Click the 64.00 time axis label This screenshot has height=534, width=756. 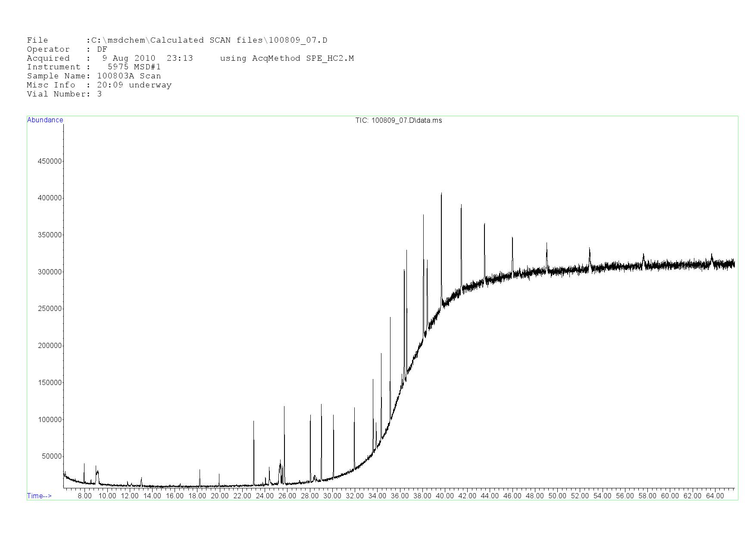point(715,496)
